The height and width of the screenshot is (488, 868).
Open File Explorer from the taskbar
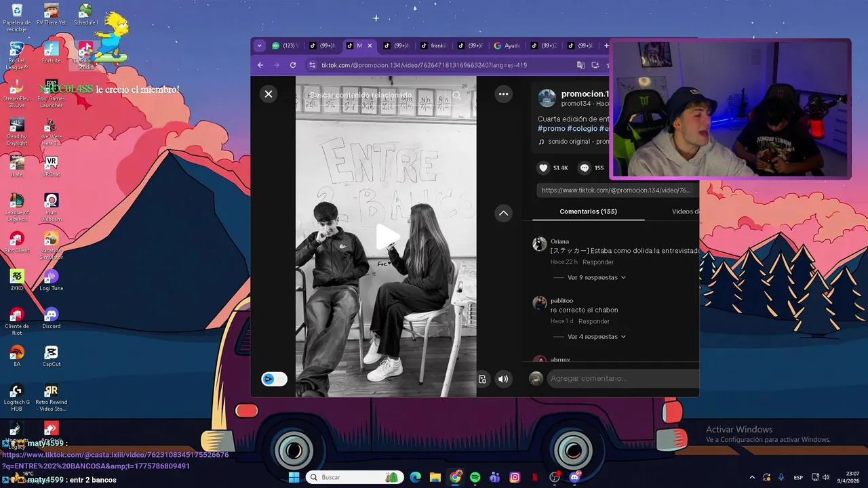coord(435,477)
